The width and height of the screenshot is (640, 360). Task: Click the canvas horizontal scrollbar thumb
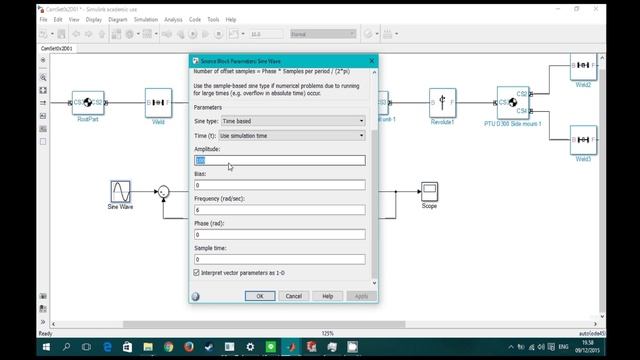264,324
